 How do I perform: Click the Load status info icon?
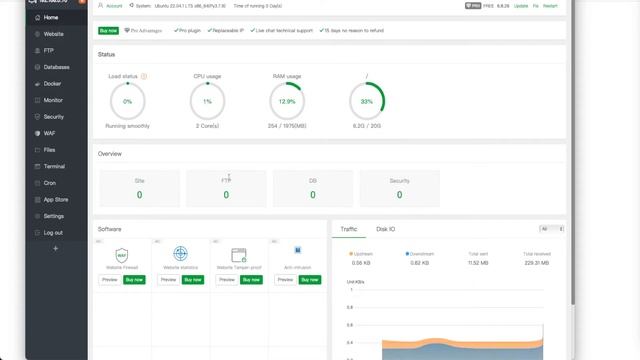point(144,76)
